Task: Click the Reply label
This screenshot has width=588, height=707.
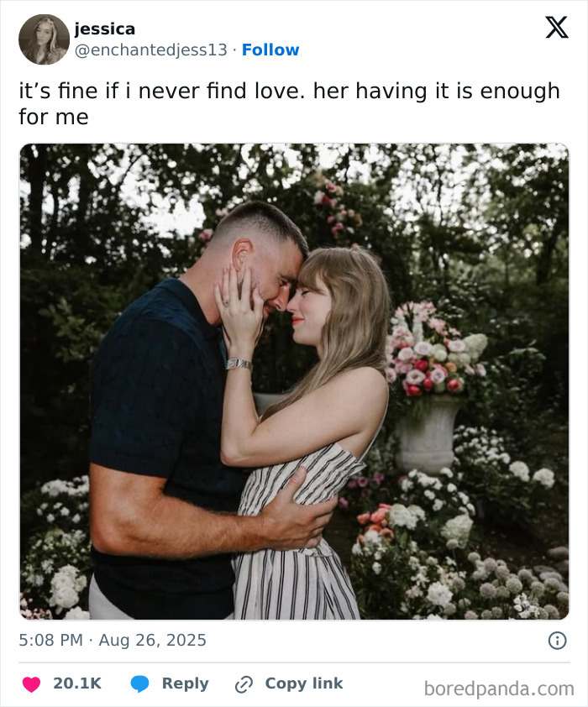Action: click(186, 683)
